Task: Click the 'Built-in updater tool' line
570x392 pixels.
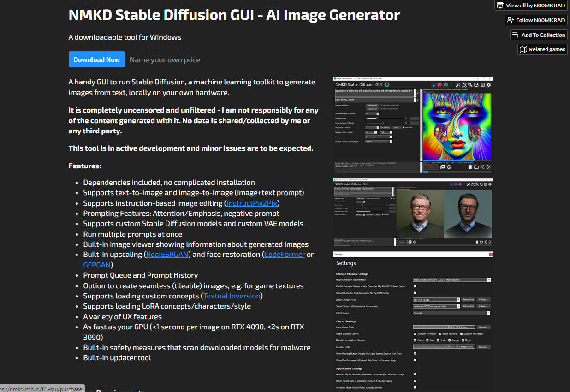Action: pos(117,357)
